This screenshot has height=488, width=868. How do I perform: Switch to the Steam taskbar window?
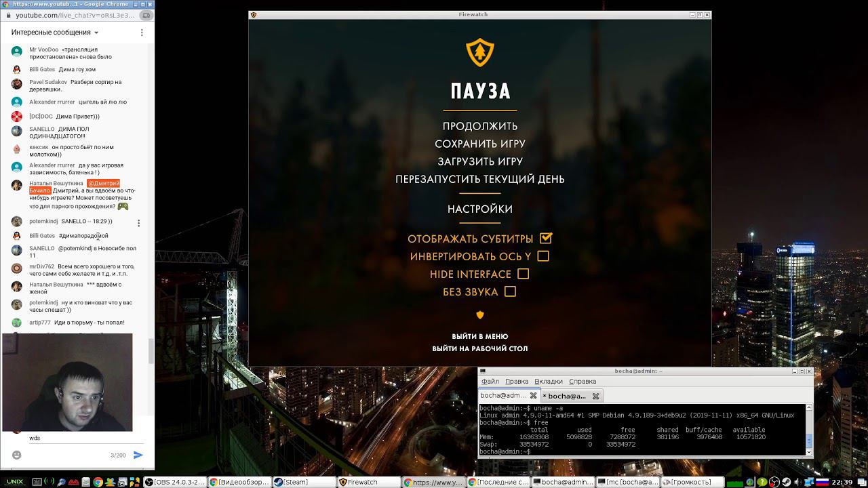(x=304, y=482)
